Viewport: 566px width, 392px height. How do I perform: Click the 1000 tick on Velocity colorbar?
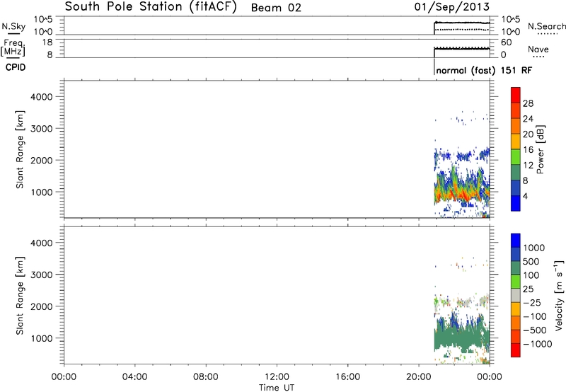point(534,248)
